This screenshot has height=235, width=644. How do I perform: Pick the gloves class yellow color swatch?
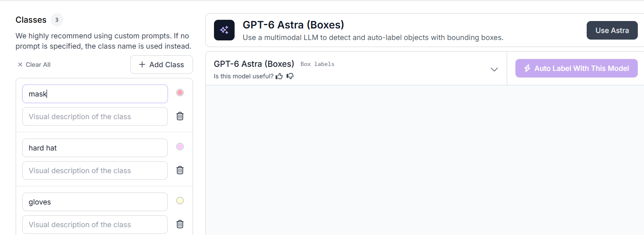180,201
